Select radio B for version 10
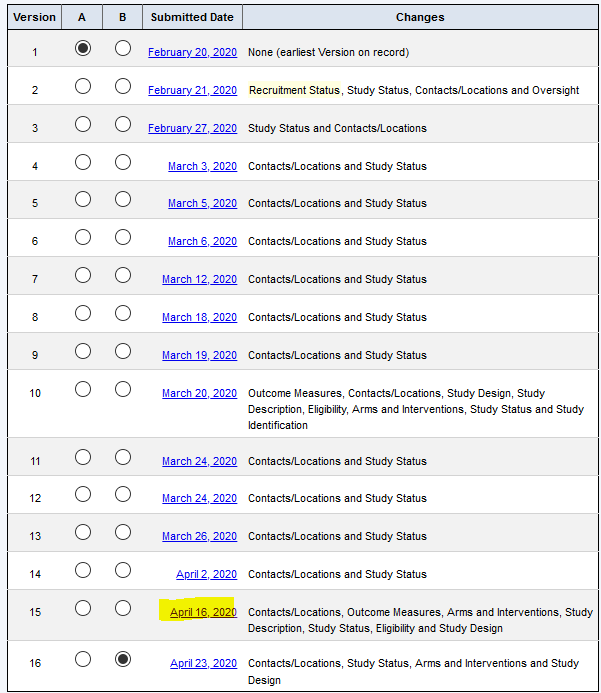Viewport: 601px width, 693px height. pyautogui.click(x=122, y=389)
